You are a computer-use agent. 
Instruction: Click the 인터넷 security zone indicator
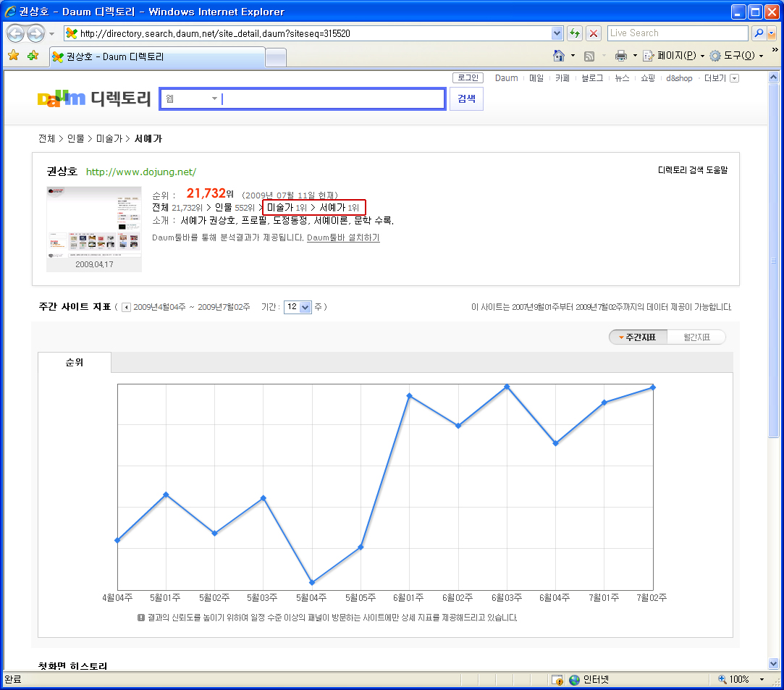pyautogui.click(x=589, y=679)
